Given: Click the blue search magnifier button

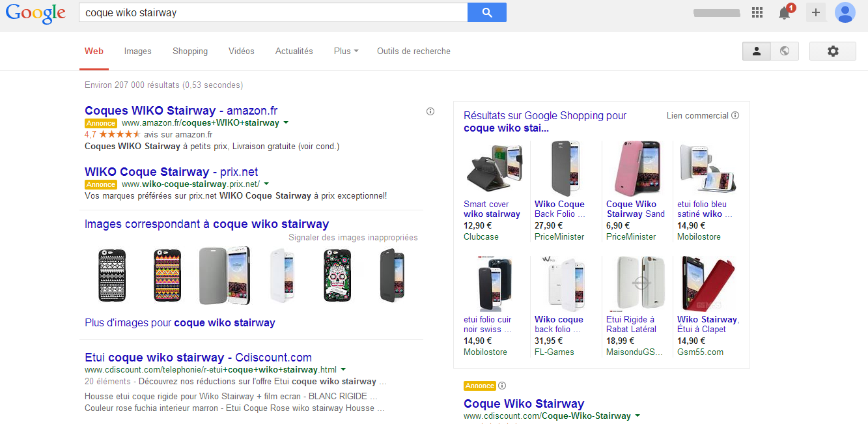Looking at the screenshot, I should (x=486, y=12).
